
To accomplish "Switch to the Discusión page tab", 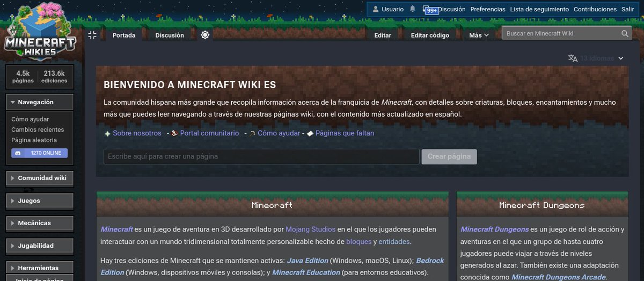I will 170,35.
